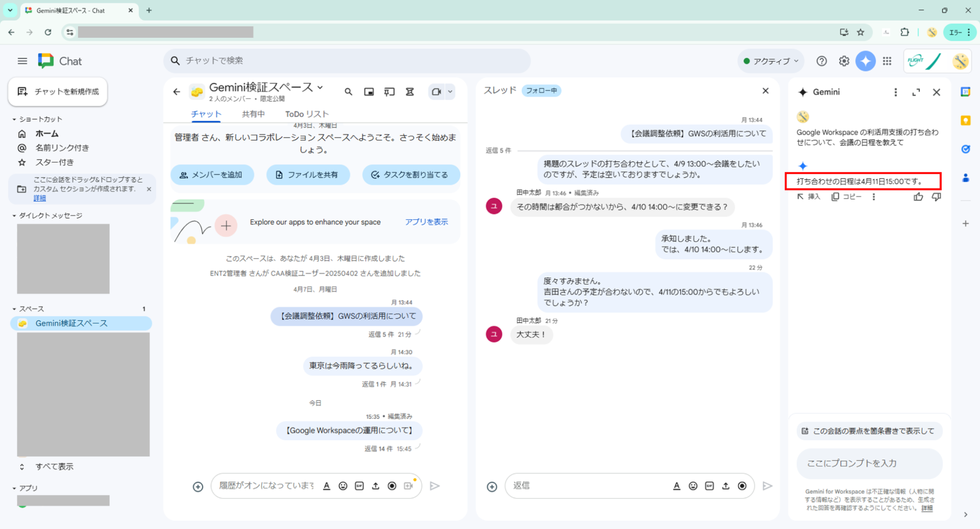The image size is (980, 529).
Task: Give thumbs up to Gemini's answer
Action: point(918,197)
